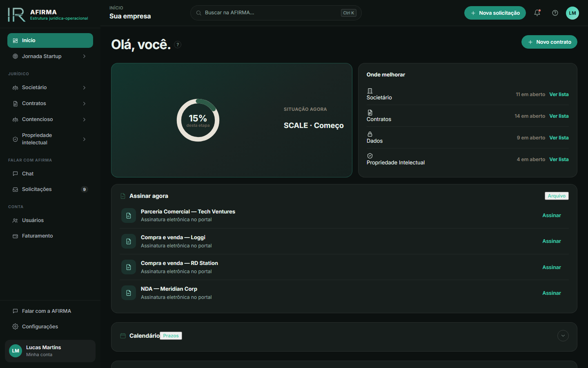Open Configurações in the sidebar
Viewport: 588px width, 368px height.
[50, 327]
